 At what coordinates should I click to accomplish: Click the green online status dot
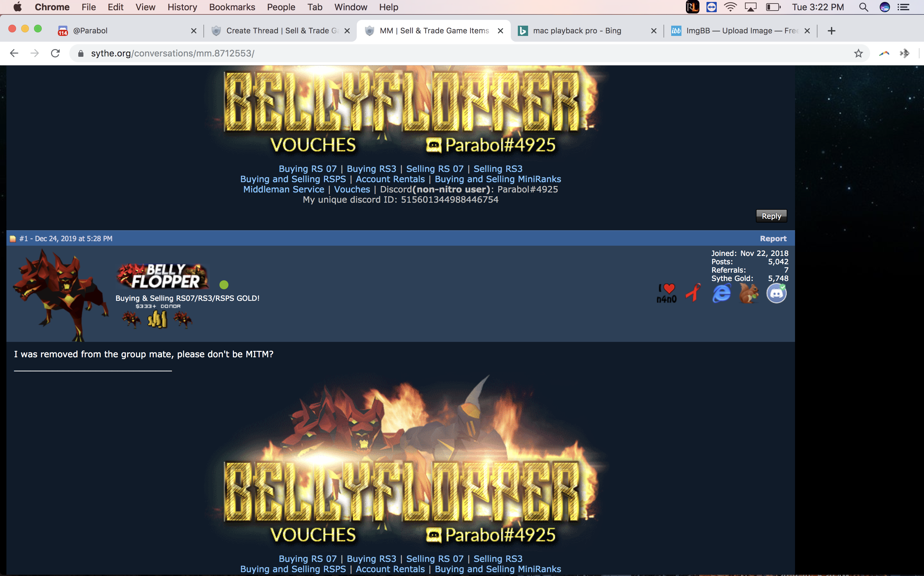[x=224, y=284]
